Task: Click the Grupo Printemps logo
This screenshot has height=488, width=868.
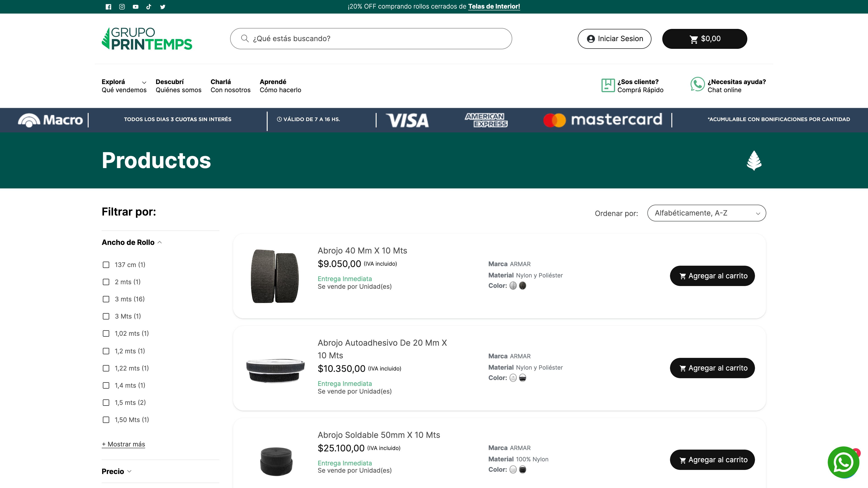Action: [x=147, y=39]
